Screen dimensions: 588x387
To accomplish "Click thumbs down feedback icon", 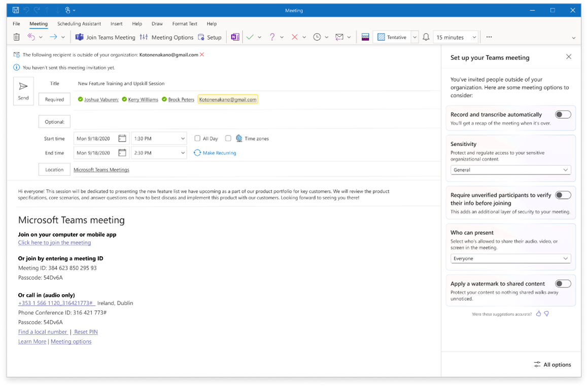I will click(547, 313).
